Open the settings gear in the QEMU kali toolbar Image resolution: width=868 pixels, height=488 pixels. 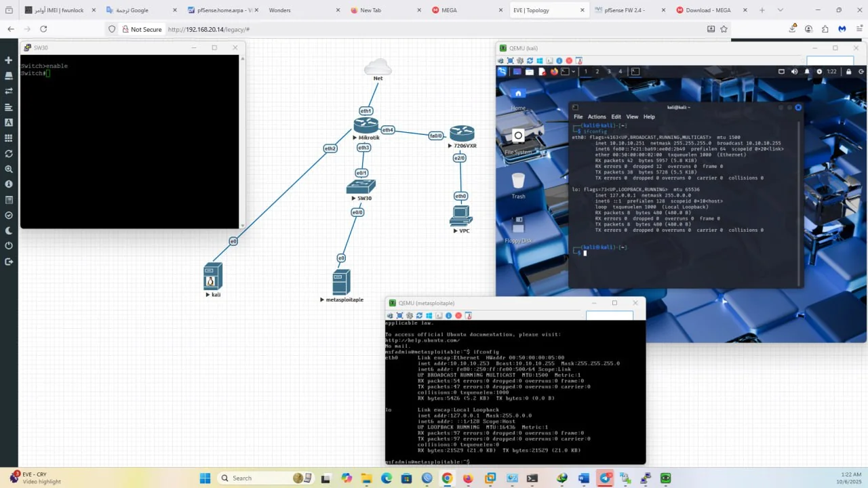click(521, 61)
